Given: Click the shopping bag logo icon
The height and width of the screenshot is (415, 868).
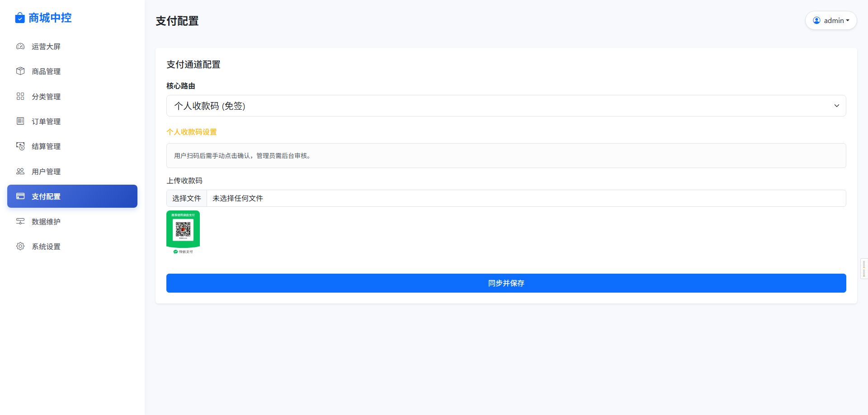Looking at the screenshot, I should 20,18.
